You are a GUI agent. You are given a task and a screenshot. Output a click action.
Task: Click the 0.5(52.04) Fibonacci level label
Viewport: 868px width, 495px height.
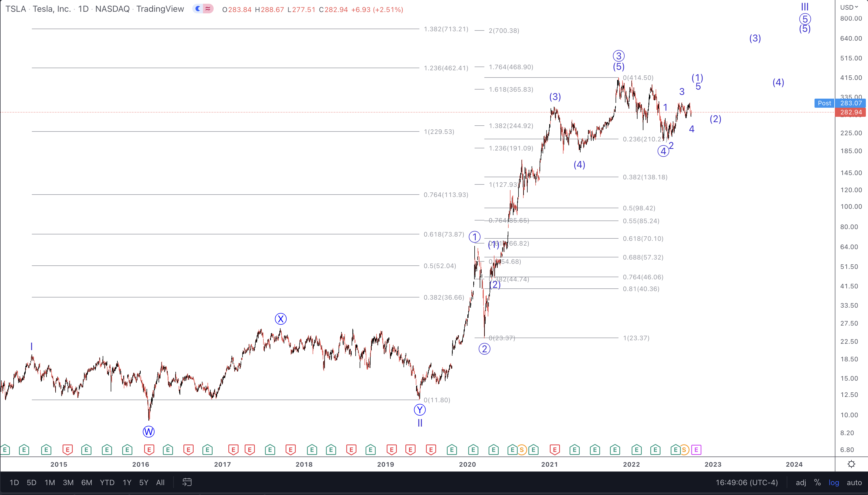pyautogui.click(x=440, y=266)
